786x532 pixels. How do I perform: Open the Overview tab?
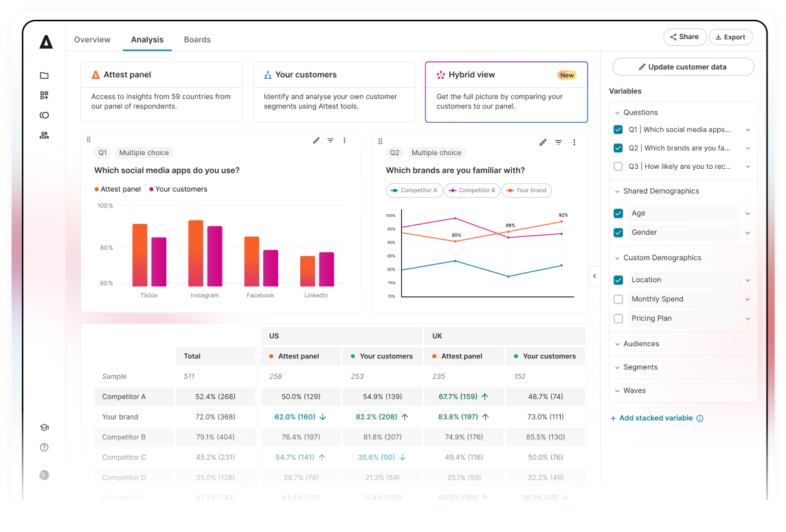click(x=92, y=39)
